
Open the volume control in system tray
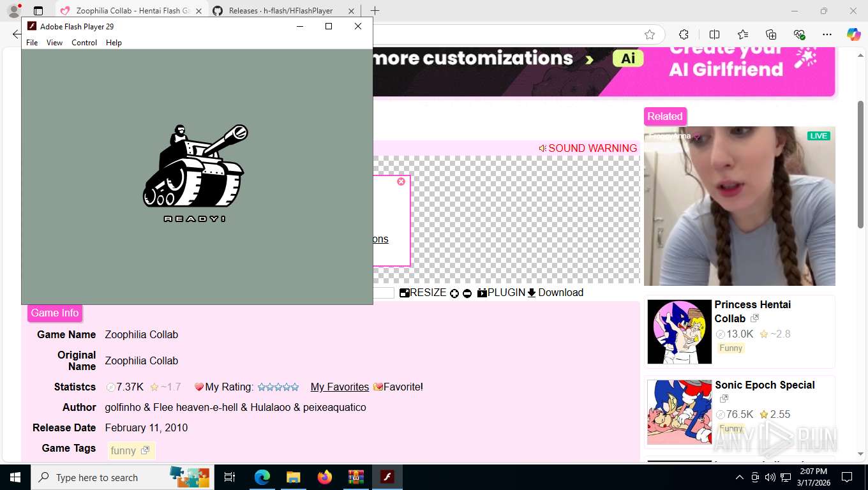click(770, 477)
